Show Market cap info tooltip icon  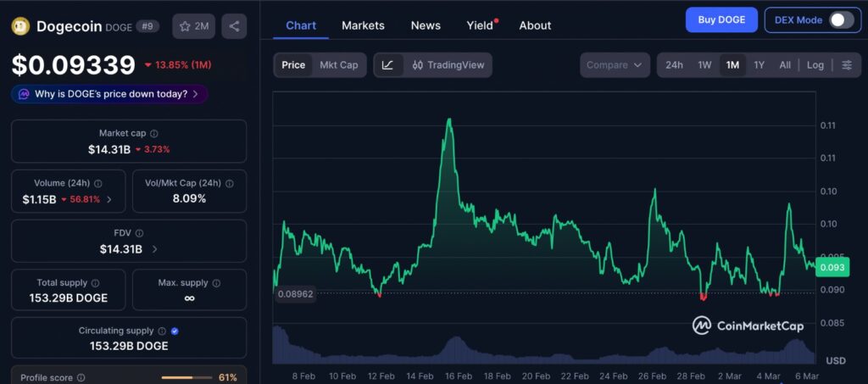point(154,133)
